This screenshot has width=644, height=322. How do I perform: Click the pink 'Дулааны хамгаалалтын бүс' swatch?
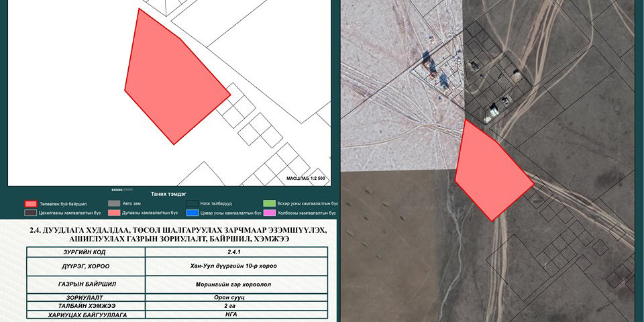click(114, 213)
